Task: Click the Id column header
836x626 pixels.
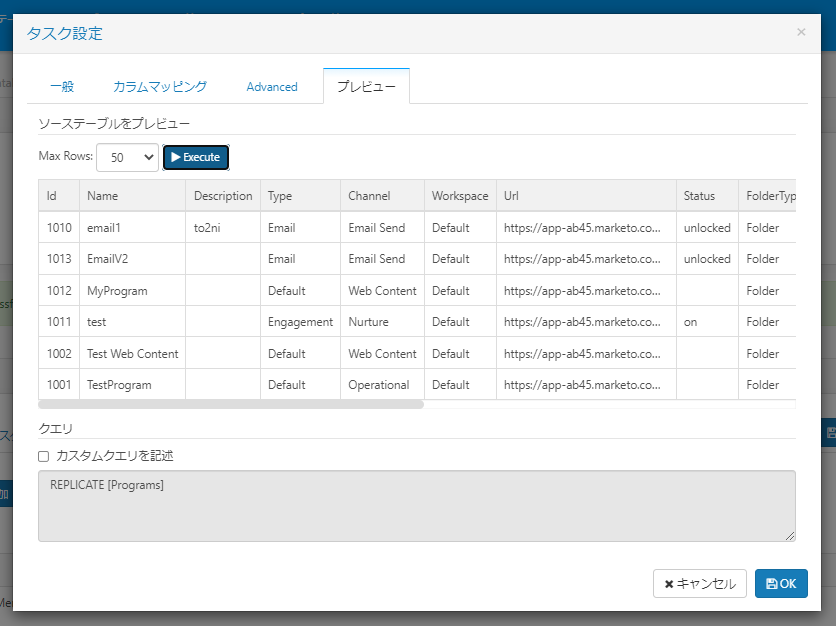Action: [59, 196]
